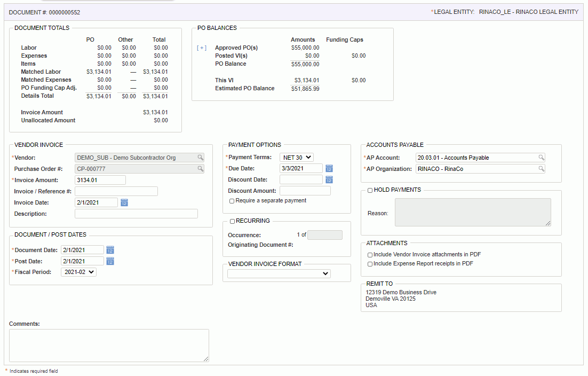The height and width of the screenshot is (376, 588).
Task: Open the Purchase Order lookup search icon
Action: point(201,169)
